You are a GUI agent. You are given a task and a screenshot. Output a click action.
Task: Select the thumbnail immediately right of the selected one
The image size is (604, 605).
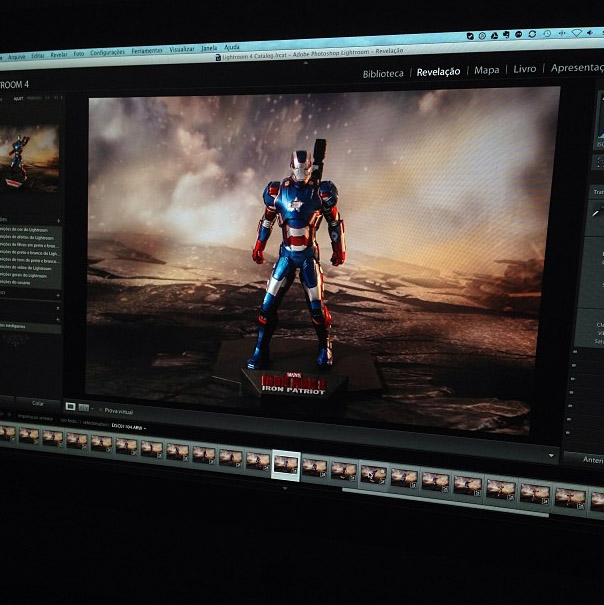314,468
